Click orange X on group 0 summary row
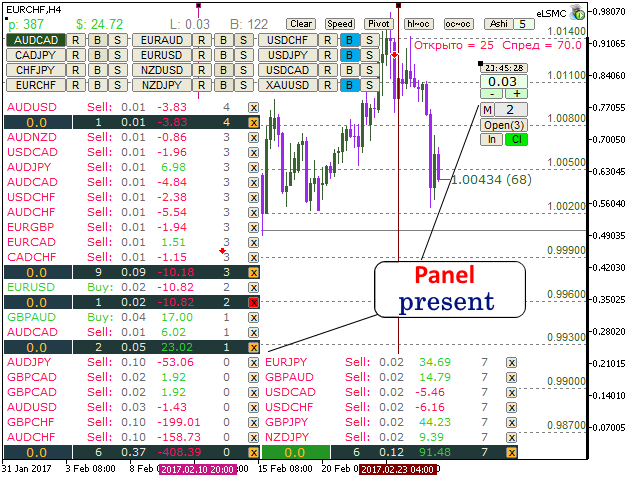The image size is (640, 480). 253,453
